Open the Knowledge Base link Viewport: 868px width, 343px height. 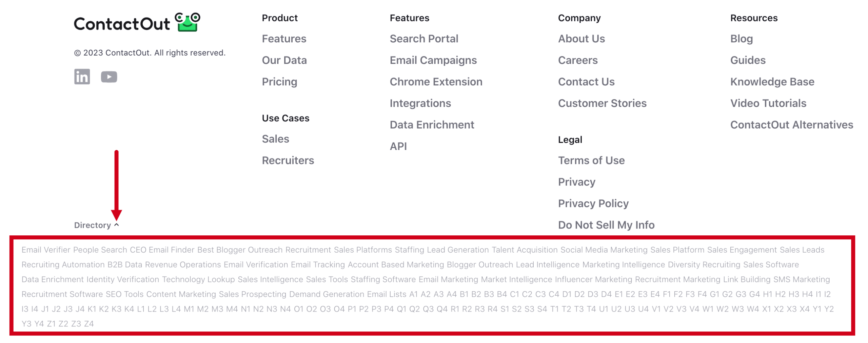tap(772, 82)
